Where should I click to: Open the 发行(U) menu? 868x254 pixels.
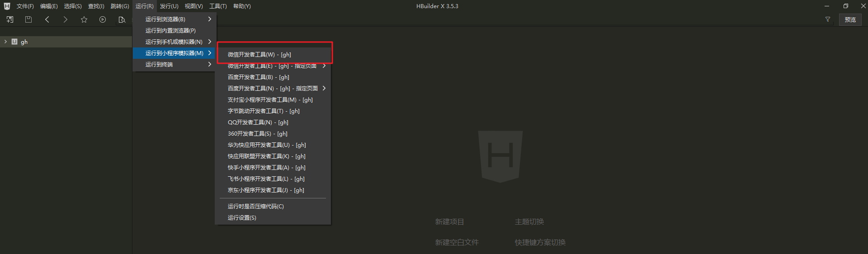click(169, 6)
